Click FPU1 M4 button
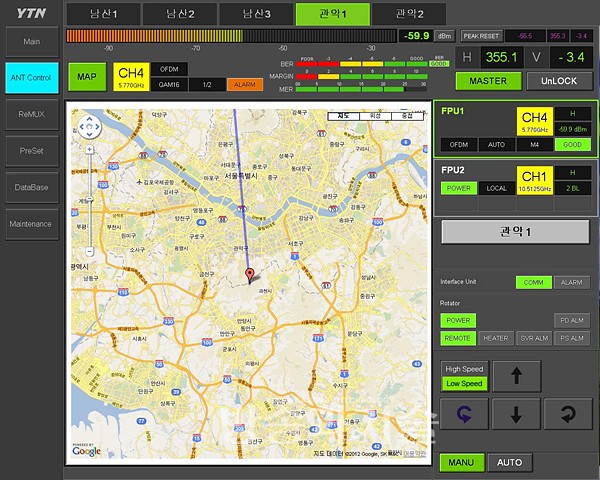 click(x=535, y=144)
